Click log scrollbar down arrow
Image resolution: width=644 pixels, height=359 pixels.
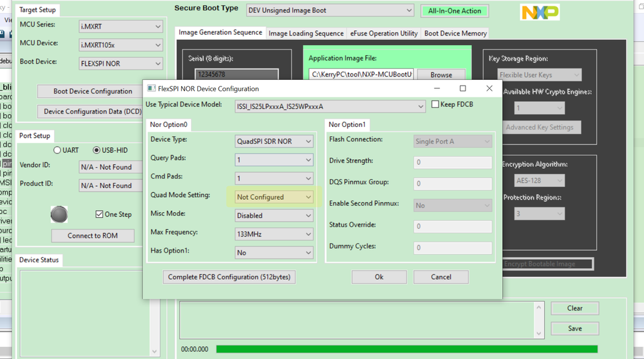tap(539, 333)
